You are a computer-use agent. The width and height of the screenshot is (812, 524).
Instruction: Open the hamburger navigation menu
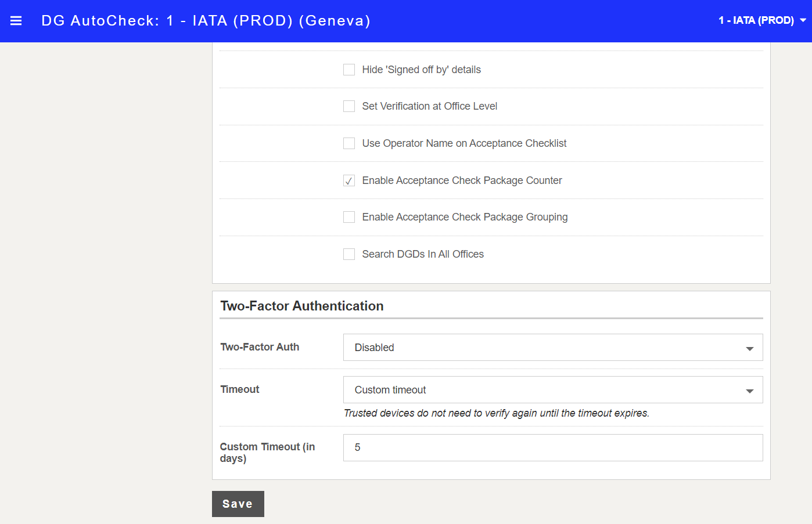tap(16, 21)
